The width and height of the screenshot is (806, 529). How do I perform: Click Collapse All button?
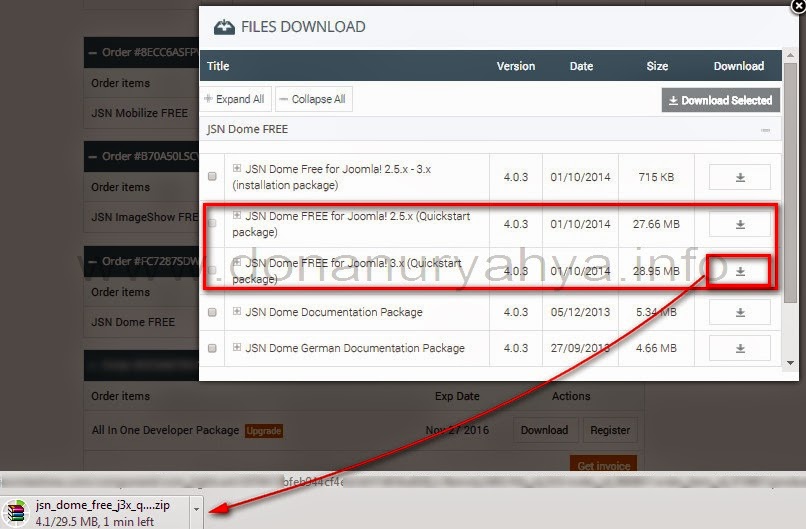click(314, 99)
